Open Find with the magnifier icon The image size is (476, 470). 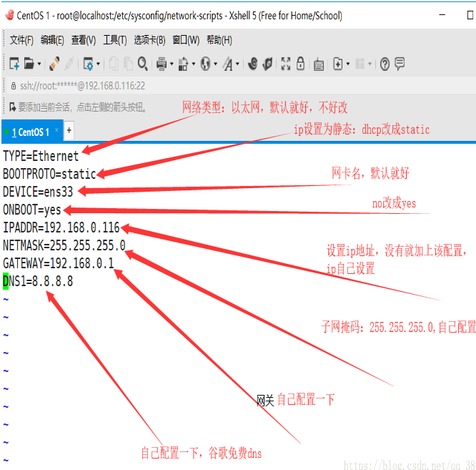point(142,64)
